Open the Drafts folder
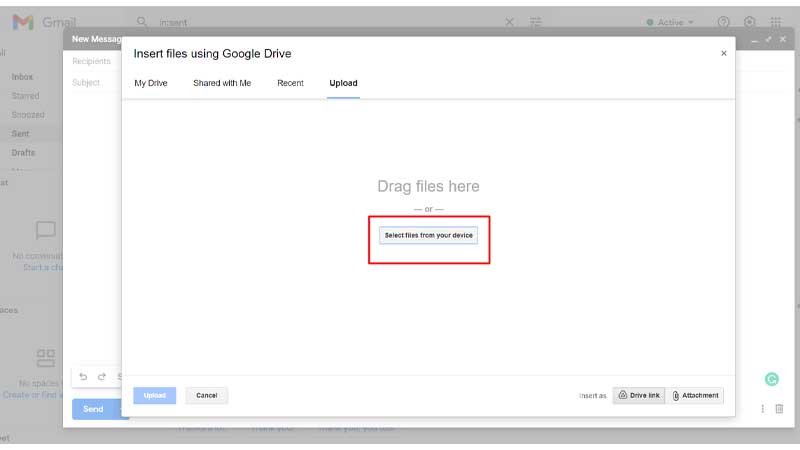Image resolution: width=800 pixels, height=450 pixels. click(23, 153)
